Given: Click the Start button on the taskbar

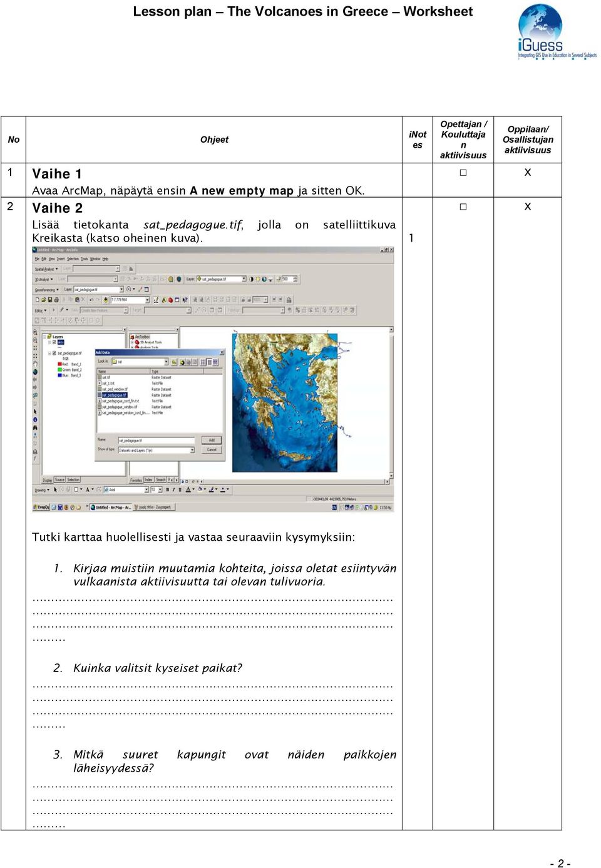Looking at the screenshot, I should [41, 507].
